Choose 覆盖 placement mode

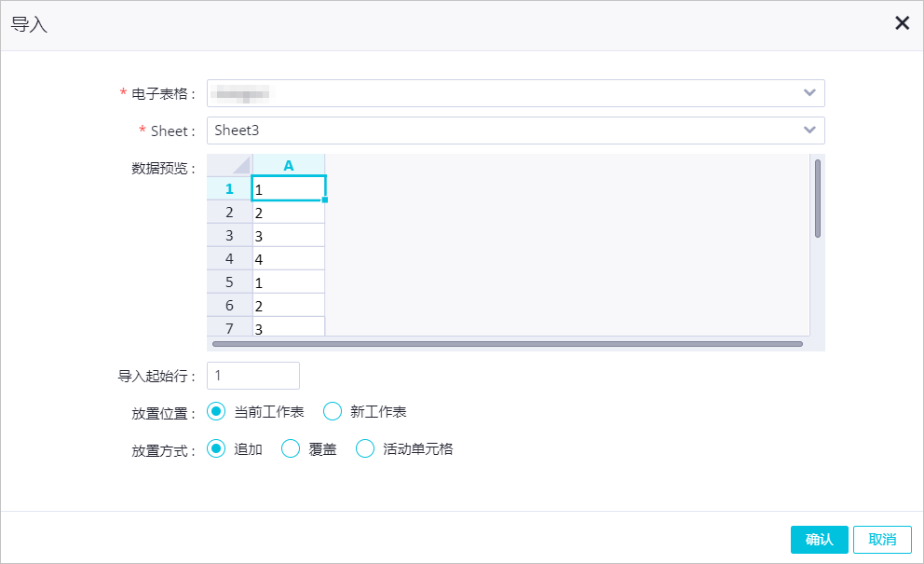[x=291, y=448]
